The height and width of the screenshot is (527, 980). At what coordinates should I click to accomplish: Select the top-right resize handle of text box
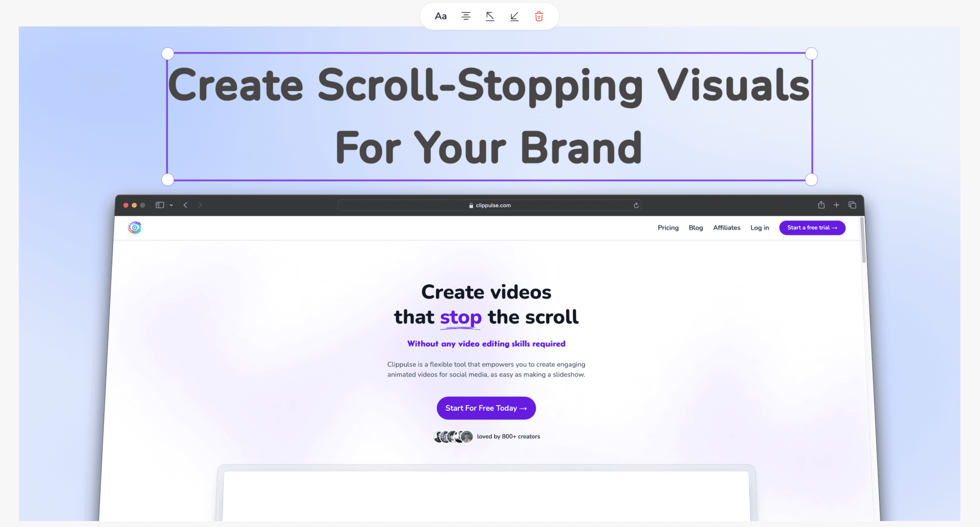pyautogui.click(x=811, y=54)
